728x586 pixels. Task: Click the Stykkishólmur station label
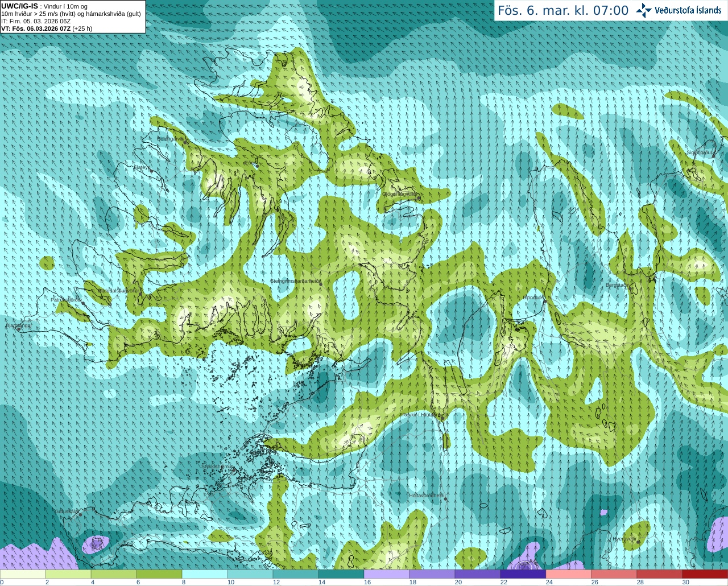218,467
